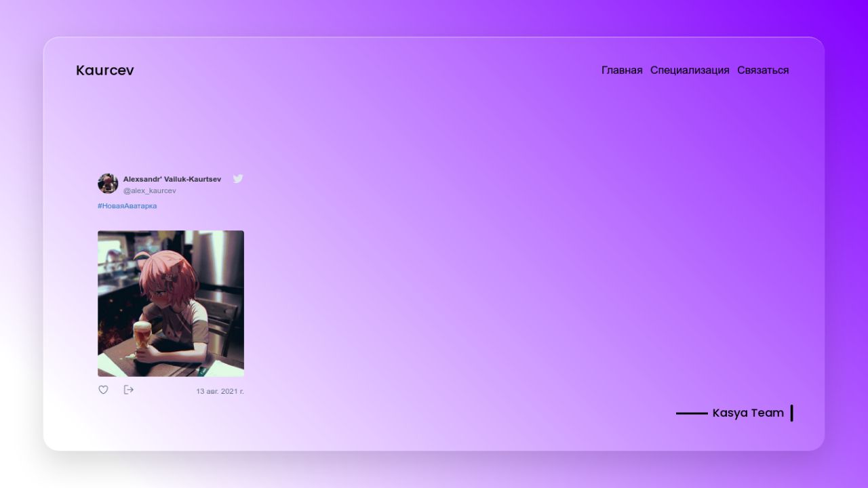
Task: Click the @alex_kaurcev handle
Action: 149,191
